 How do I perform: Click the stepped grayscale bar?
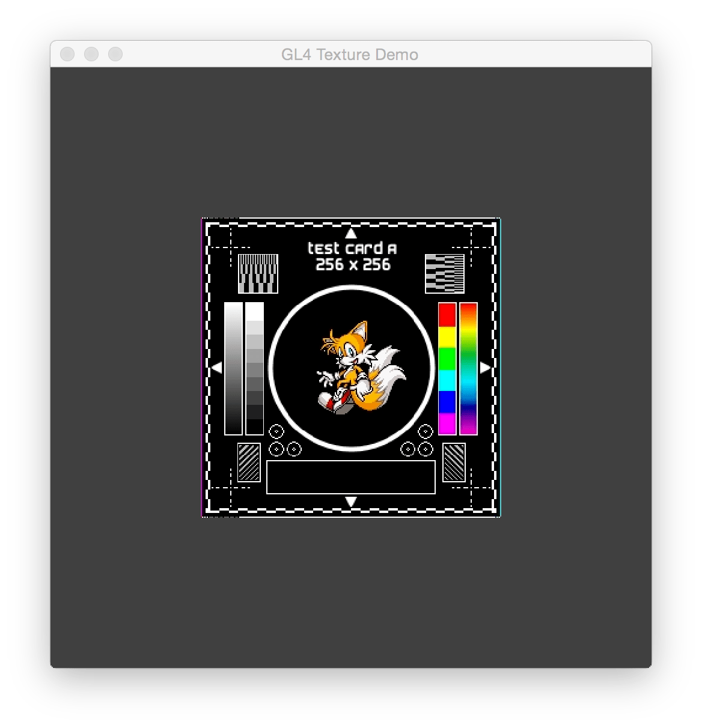(254, 369)
